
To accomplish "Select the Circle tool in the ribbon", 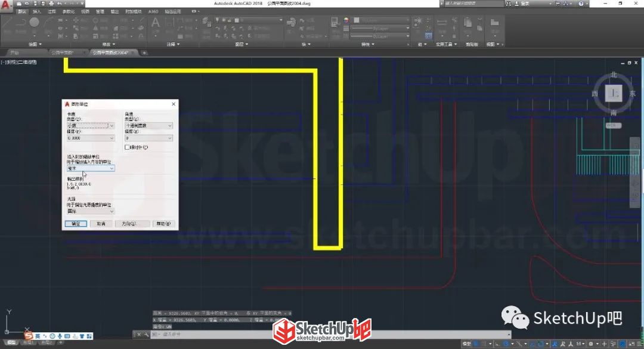I will coord(34,22).
